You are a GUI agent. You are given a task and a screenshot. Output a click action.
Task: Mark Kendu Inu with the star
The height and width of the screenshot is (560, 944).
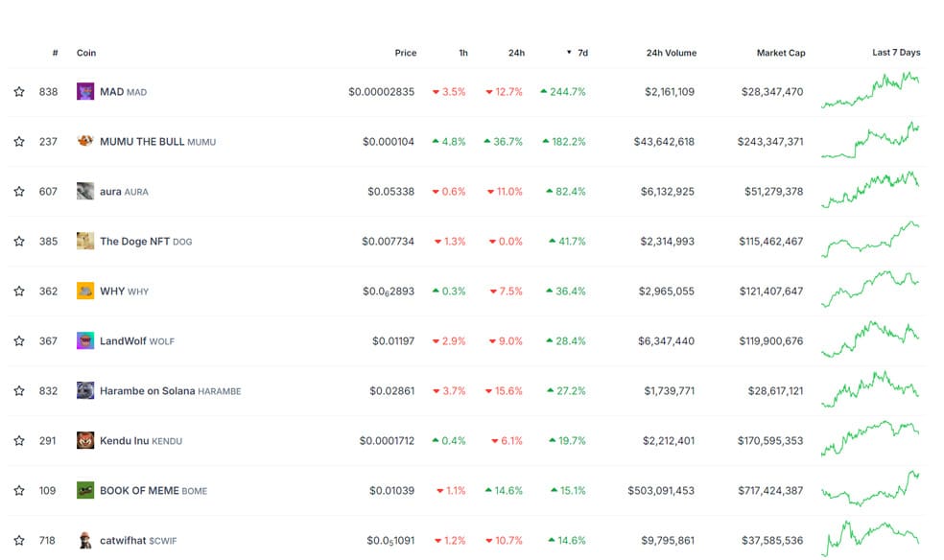pyautogui.click(x=19, y=441)
